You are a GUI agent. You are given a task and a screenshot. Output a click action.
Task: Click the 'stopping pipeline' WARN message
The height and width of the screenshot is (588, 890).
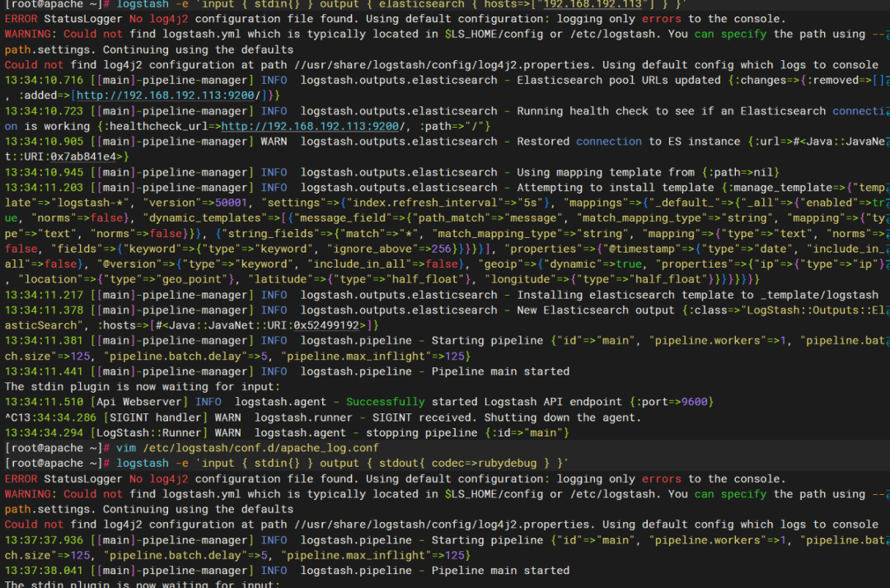tap(287, 432)
